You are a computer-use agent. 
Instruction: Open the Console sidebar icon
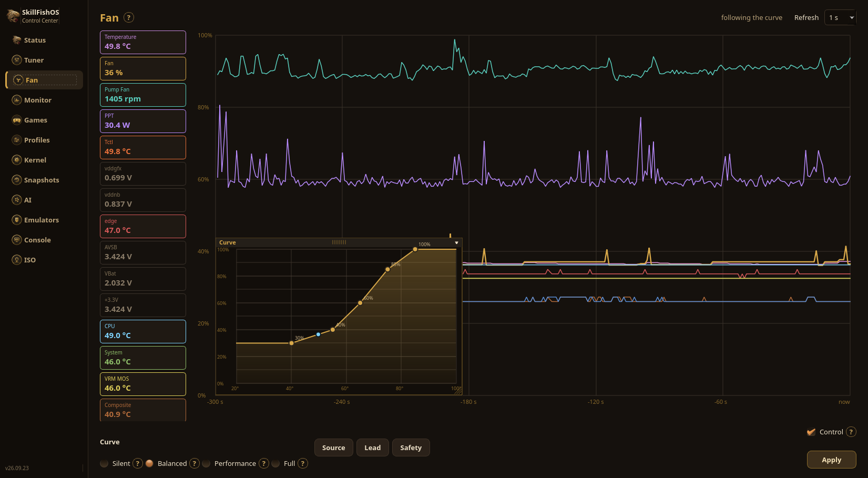click(17, 240)
